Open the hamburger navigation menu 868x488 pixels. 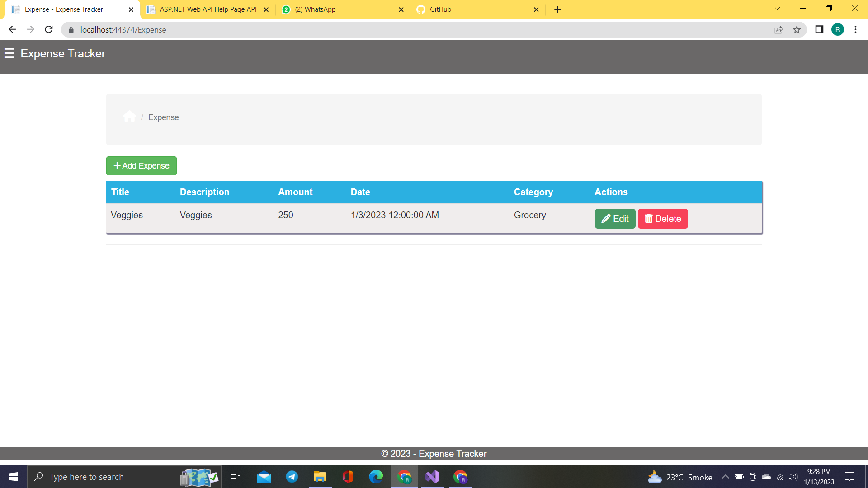[9, 53]
